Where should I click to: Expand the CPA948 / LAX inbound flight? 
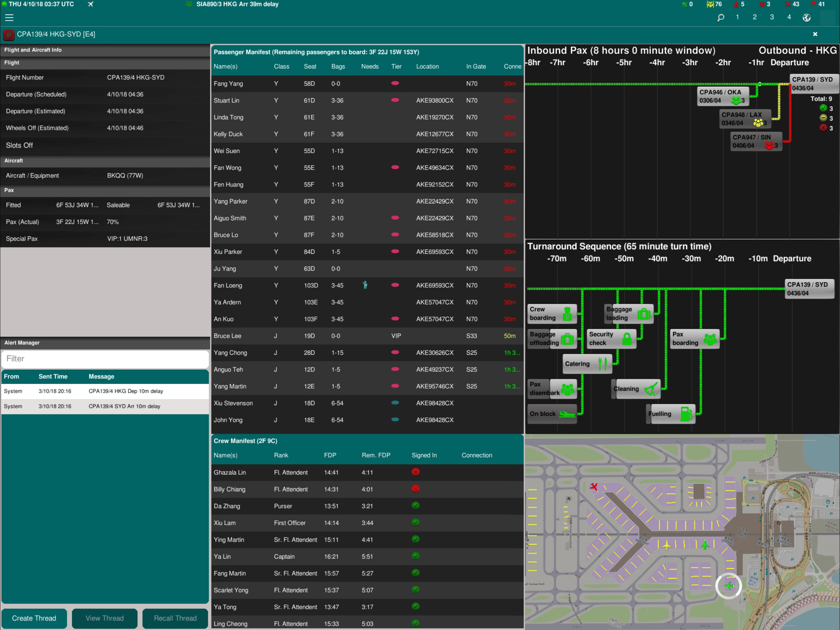[x=745, y=118]
